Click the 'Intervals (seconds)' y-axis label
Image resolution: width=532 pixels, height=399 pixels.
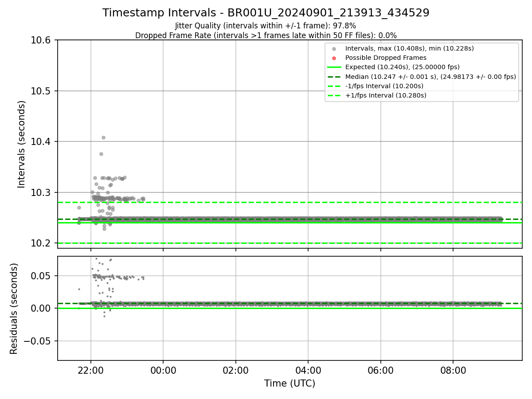[22, 144]
